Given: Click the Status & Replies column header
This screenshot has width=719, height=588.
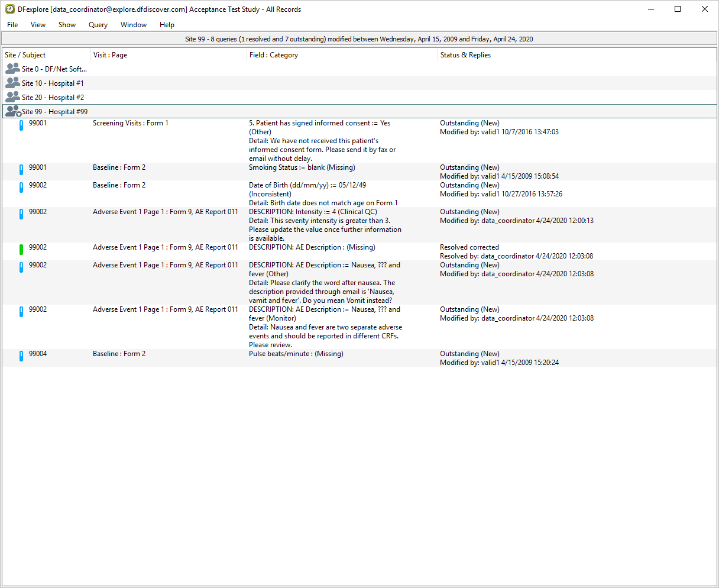Looking at the screenshot, I should (x=465, y=55).
